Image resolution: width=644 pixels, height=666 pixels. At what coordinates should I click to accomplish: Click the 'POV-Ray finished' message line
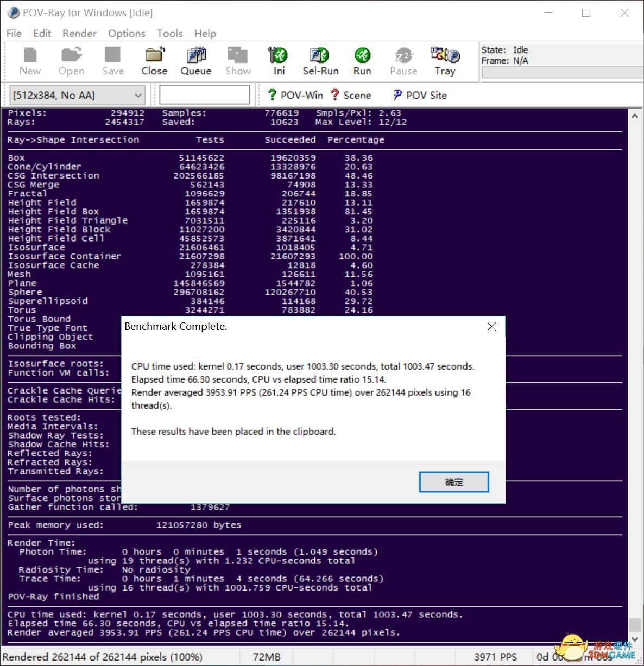[53, 597]
